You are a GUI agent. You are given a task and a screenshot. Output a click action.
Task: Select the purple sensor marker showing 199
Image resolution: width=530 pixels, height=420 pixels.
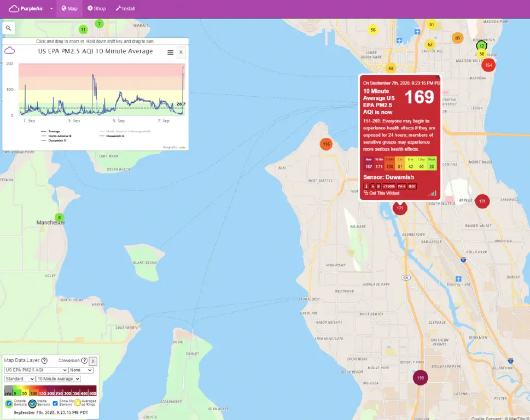(421, 378)
